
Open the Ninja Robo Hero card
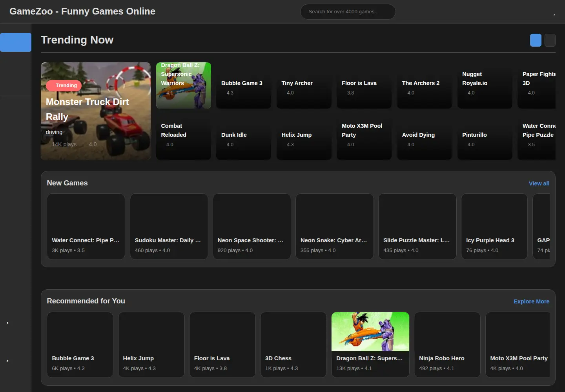pyautogui.click(x=447, y=345)
